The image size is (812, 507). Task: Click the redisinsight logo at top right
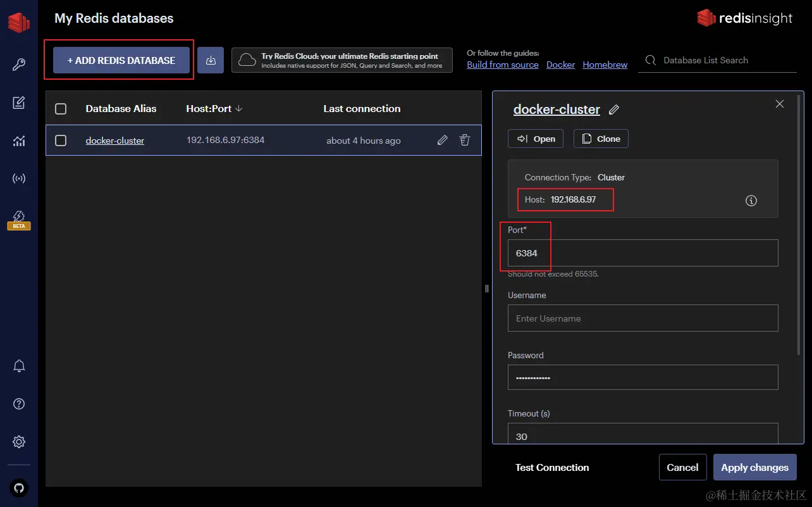click(744, 18)
